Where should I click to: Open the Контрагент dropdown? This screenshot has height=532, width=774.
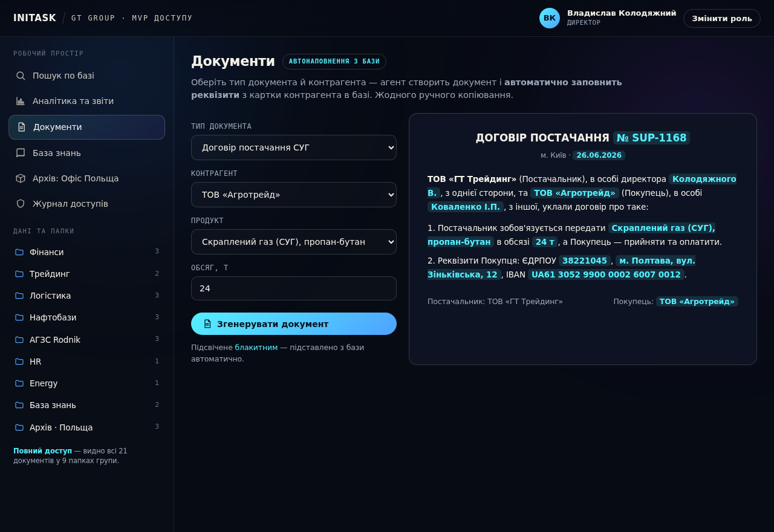pyautogui.click(x=294, y=195)
